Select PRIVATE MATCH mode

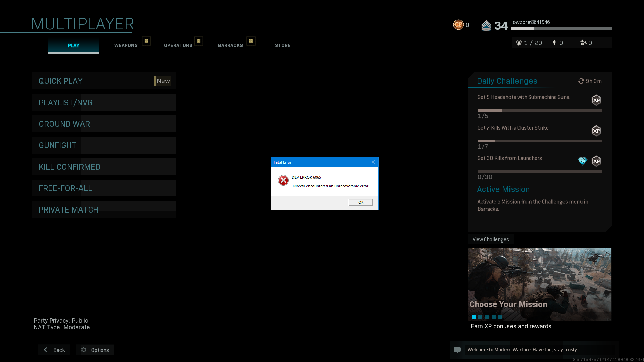[104, 209]
